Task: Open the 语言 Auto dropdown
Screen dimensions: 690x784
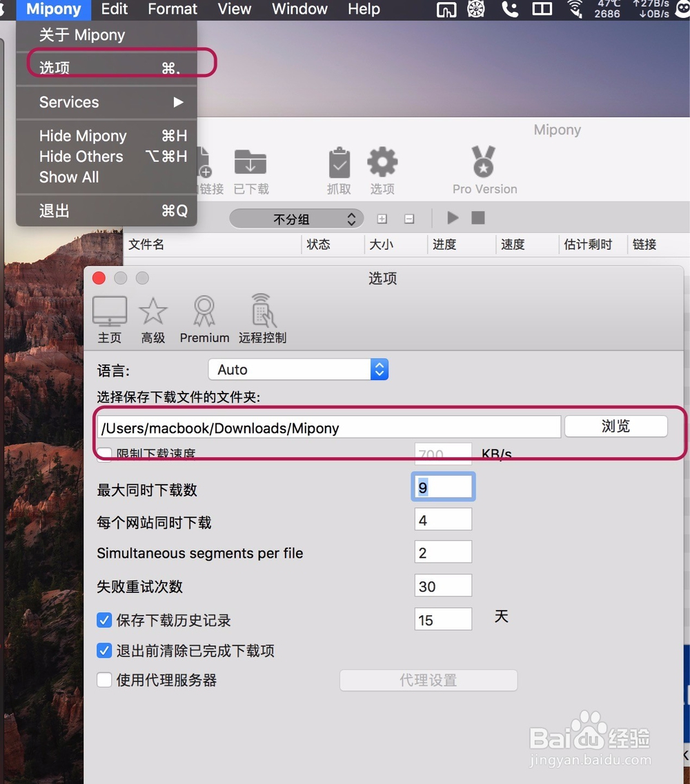Action: (298, 370)
